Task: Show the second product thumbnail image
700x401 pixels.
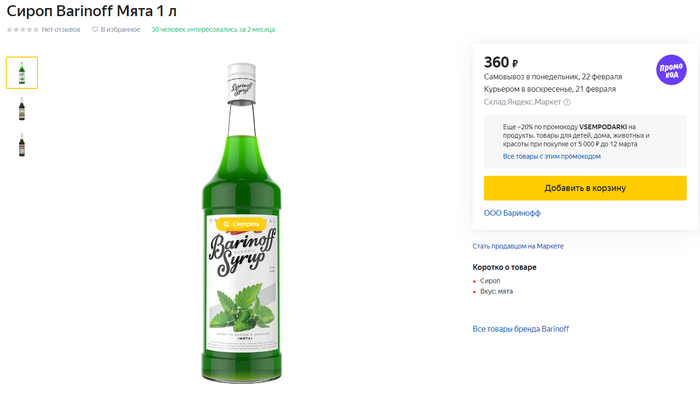Action: [22, 109]
